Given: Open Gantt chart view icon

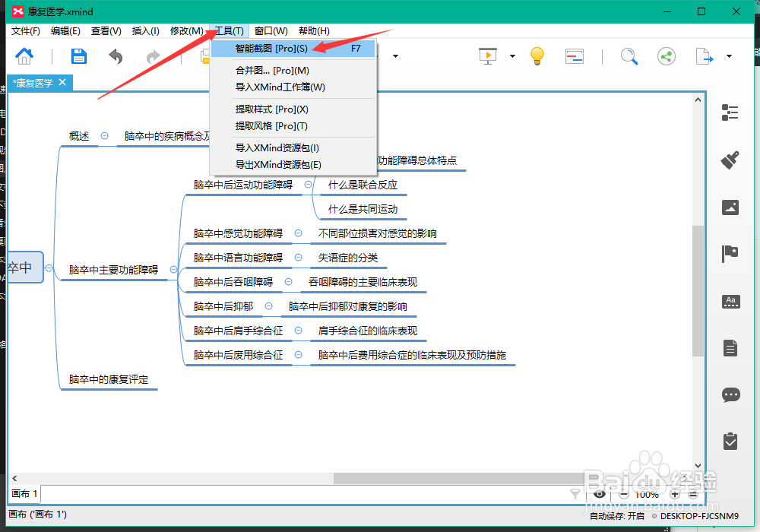Looking at the screenshot, I should tap(575, 56).
